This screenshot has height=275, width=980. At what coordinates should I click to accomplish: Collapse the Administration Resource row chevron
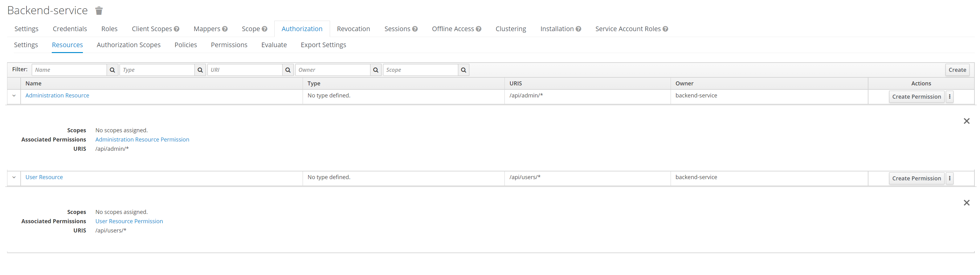[14, 96]
